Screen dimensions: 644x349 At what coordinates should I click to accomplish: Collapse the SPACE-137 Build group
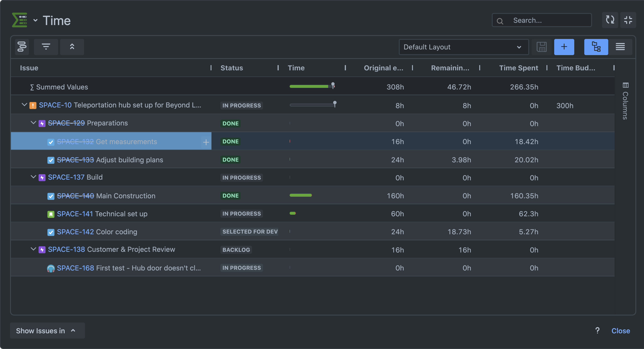coord(33,177)
